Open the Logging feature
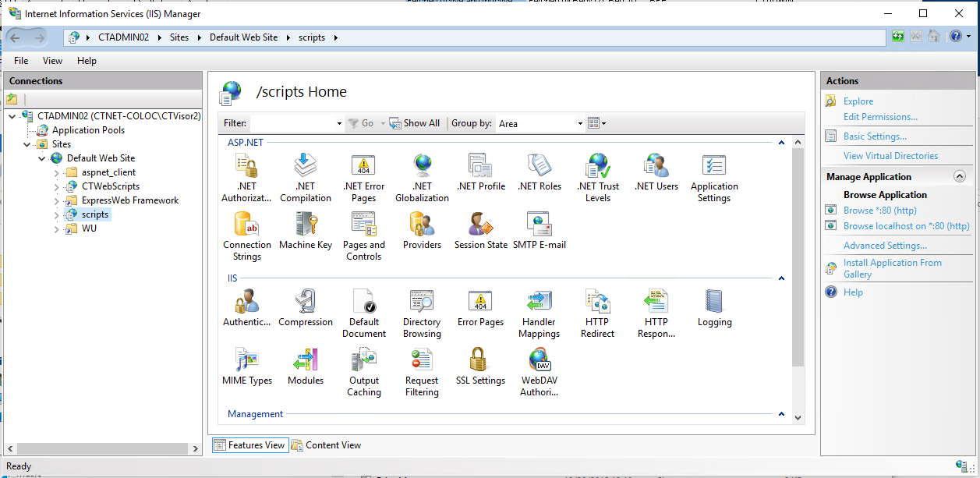Image resolution: width=980 pixels, height=478 pixels. (714, 308)
